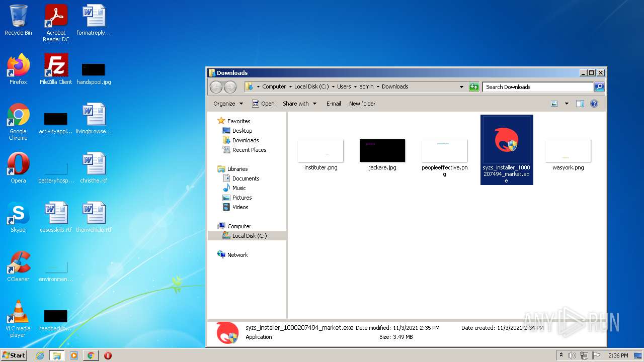The height and width of the screenshot is (362, 644).
Task: Click New folder button
Action: 362,104
